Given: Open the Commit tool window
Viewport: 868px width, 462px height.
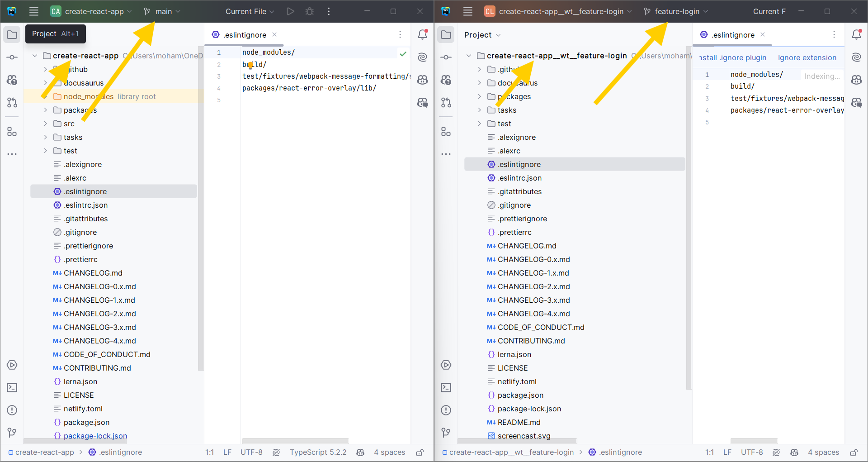Looking at the screenshot, I should (12, 57).
